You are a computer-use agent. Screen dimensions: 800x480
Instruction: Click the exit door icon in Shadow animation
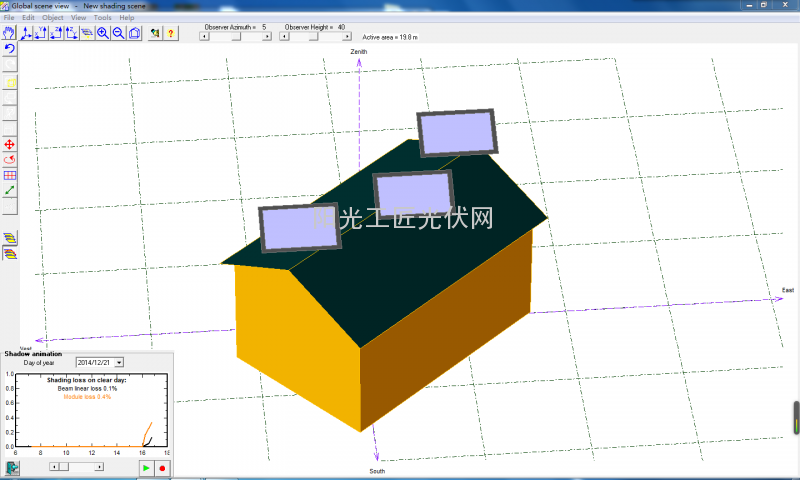coord(12,467)
